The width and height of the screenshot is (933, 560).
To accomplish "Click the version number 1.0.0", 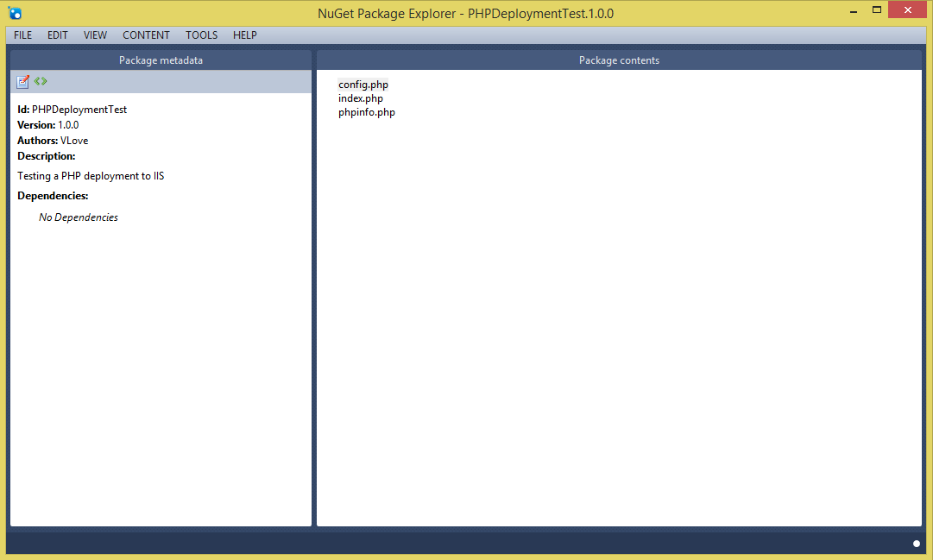I will [x=67, y=124].
